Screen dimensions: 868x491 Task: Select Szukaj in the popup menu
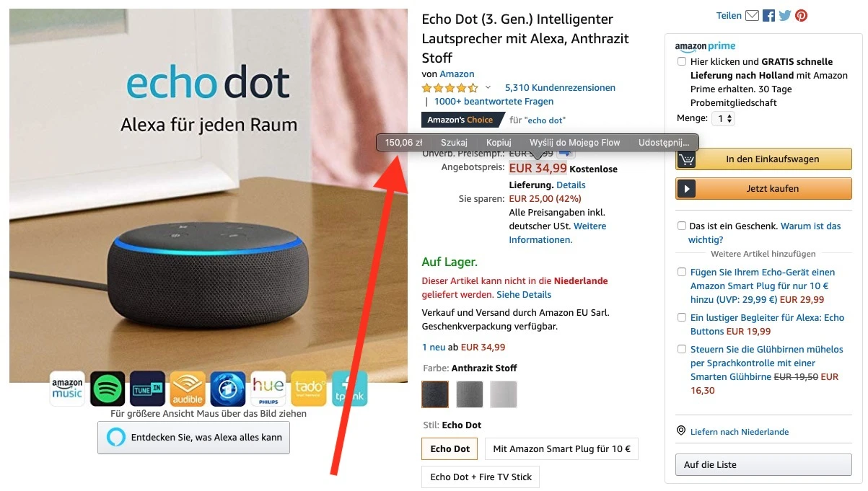(x=454, y=143)
